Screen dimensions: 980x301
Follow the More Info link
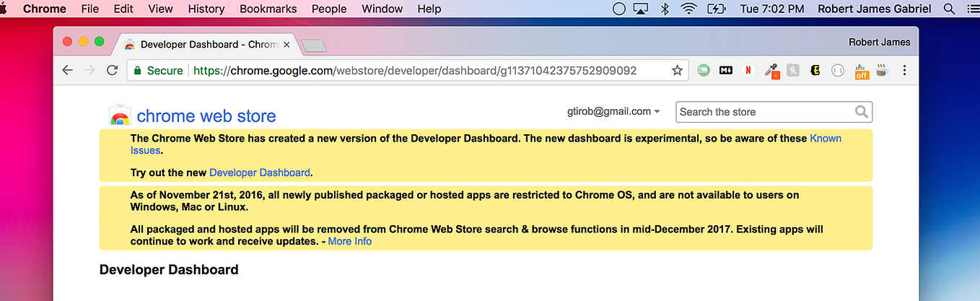350,241
